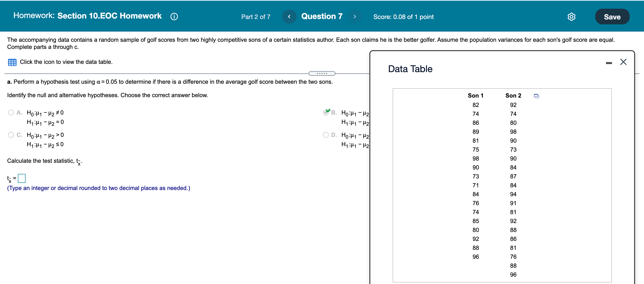Viewport: 644px width, 284px height.
Task: Minimize the Data Table popup
Action: click(609, 63)
